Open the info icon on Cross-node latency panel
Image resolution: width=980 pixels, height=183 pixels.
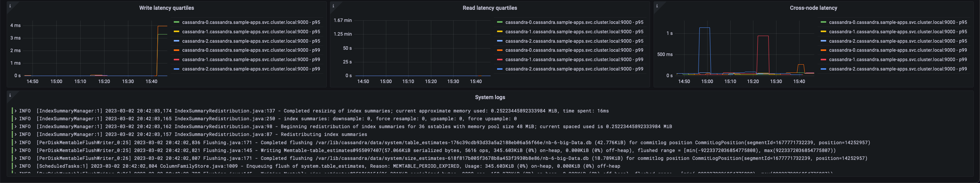657,6
